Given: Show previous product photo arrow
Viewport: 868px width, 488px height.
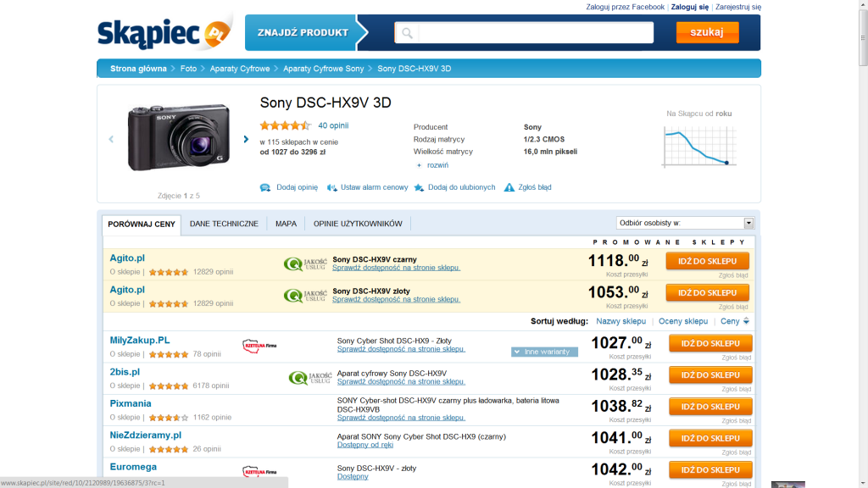Looking at the screenshot, I should coord(111,140).
